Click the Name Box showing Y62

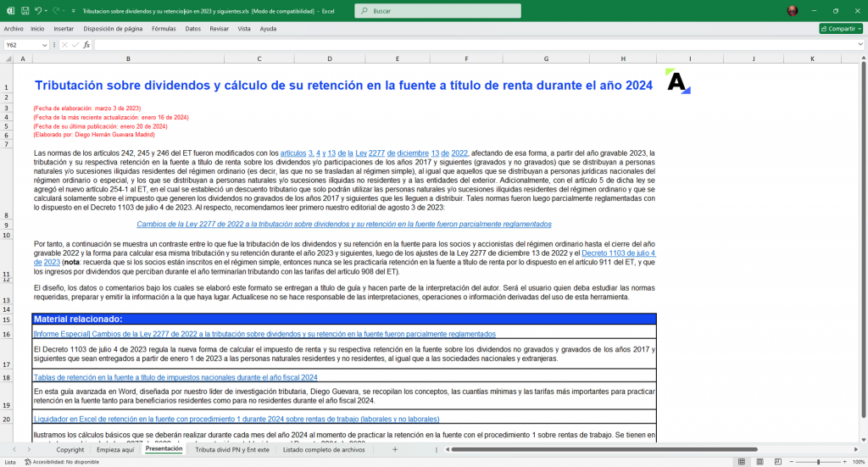click(x=22, y=46)
